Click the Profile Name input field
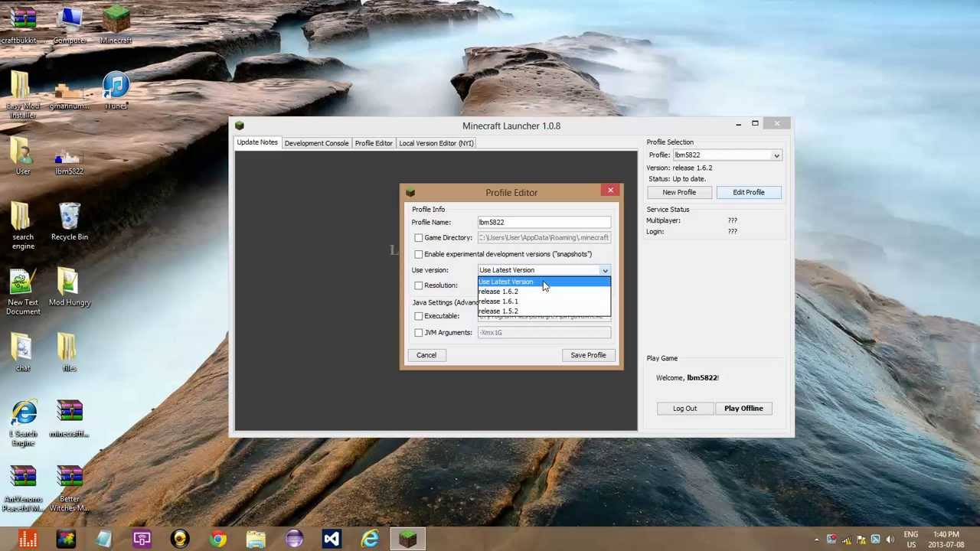The width and height of the screenshot is (980, 551). [x=544, y=223]
